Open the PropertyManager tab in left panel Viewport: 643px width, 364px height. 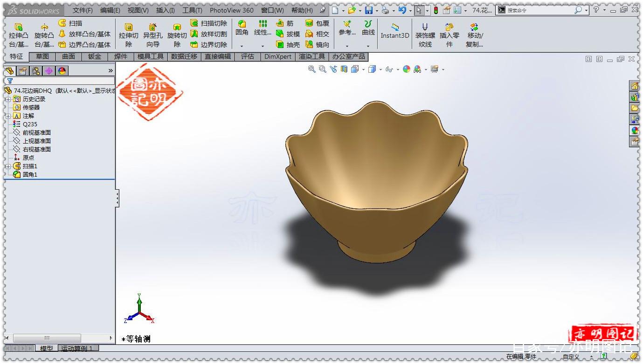23,71
